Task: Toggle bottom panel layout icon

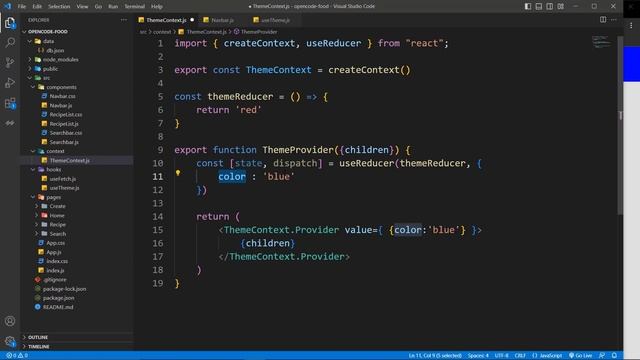Action: coord(539,6)
